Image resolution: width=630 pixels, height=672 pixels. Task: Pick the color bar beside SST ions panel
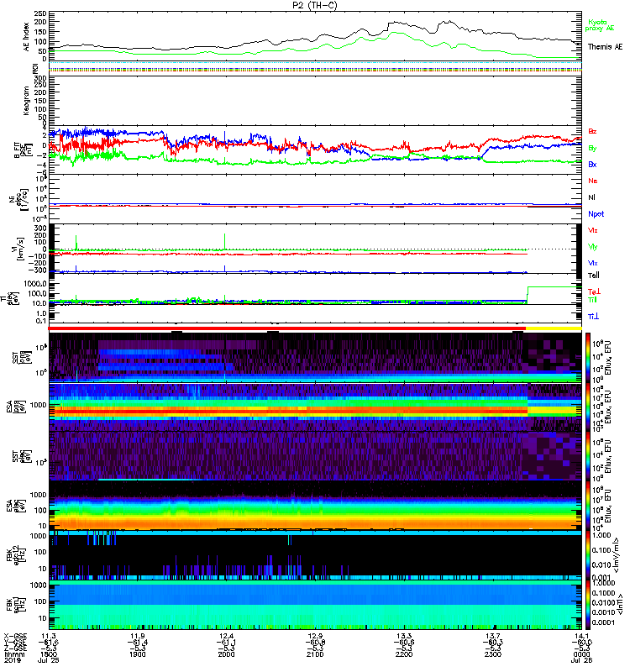pyautogui.click(x=588, y=358)
